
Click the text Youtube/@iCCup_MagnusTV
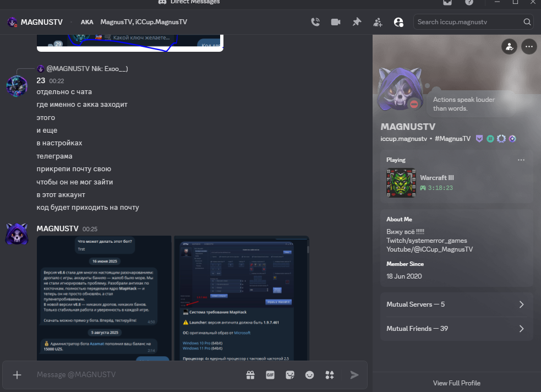pyautogui.click(x=430, y=249)
